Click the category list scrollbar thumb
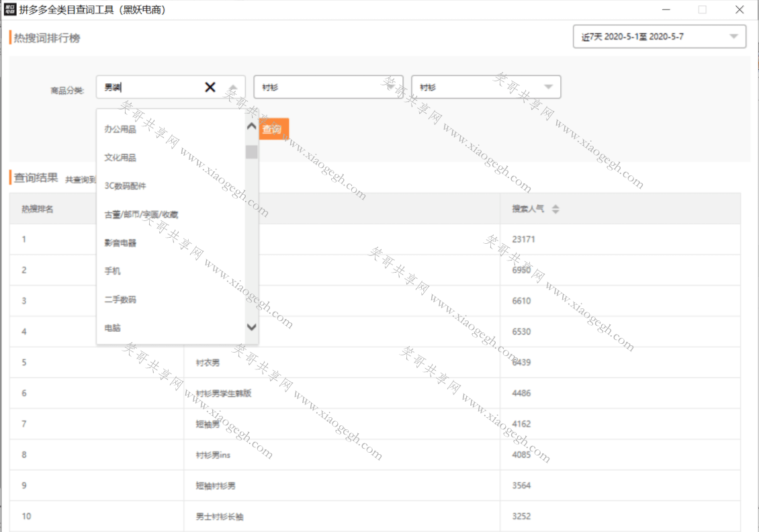The image size is (759, 532). point(251,152)
